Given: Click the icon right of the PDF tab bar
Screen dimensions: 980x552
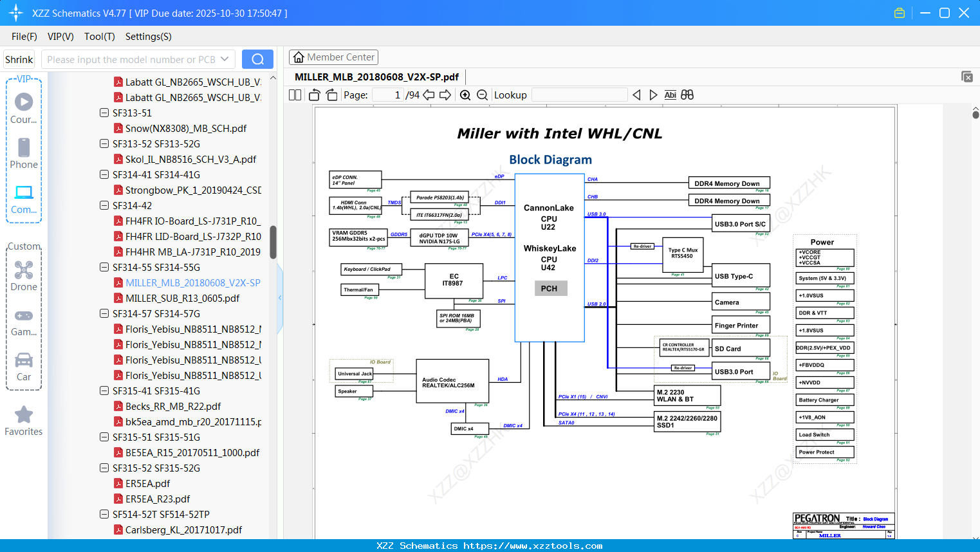Looking at the screenshot, I should pyautogui.click(x=967, y=77).
